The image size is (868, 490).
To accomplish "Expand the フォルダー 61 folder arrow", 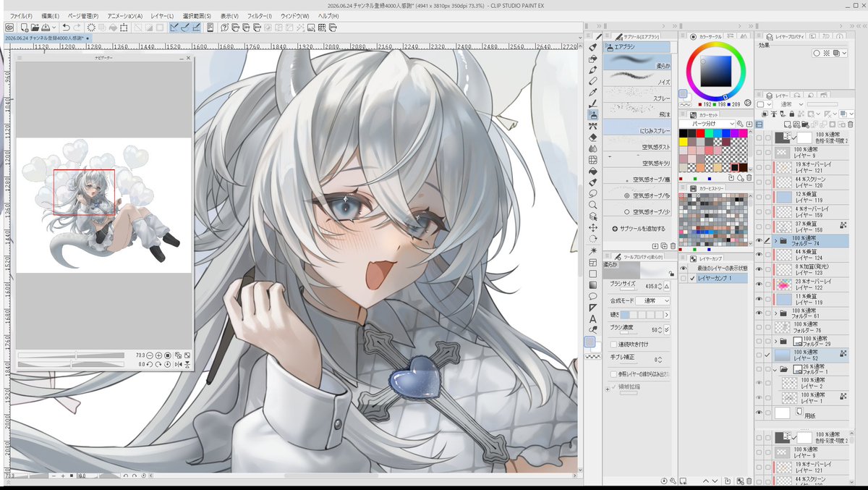I will point(776,313).
